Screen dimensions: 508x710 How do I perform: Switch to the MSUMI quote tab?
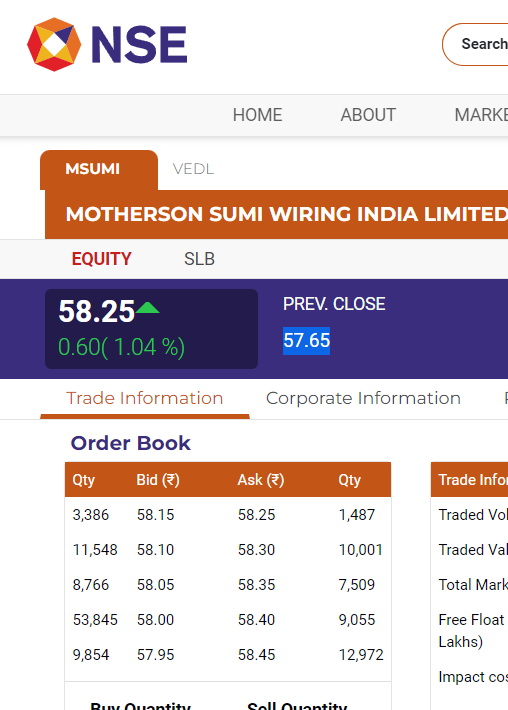pos(99,169)
